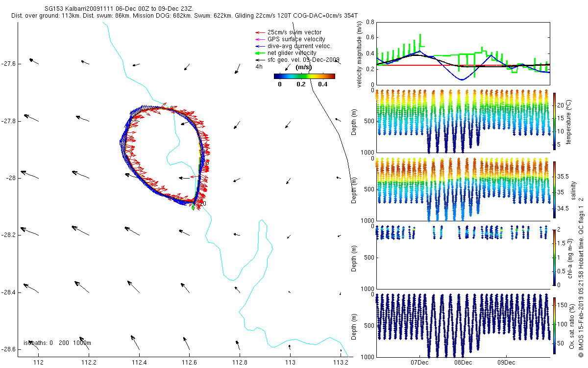Viewport: 588px width, 368px height.
Task: Click the '(m/s)' unit label above colorbar
Action: point(304,68)
